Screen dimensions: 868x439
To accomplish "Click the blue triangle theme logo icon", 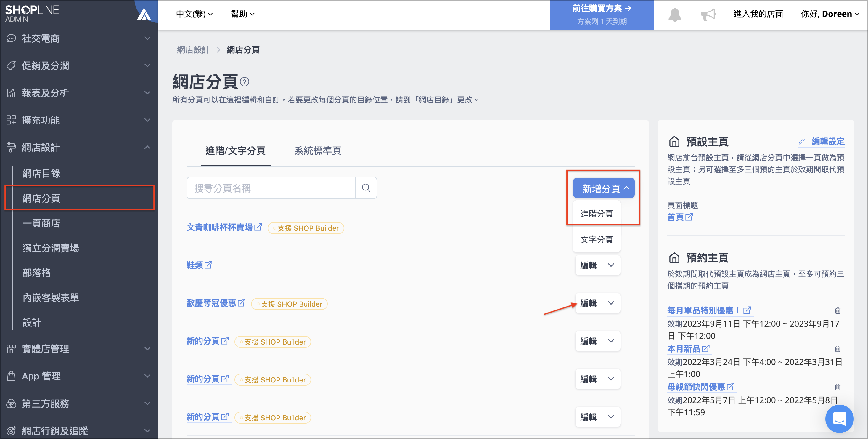I will tap(144, 14).
